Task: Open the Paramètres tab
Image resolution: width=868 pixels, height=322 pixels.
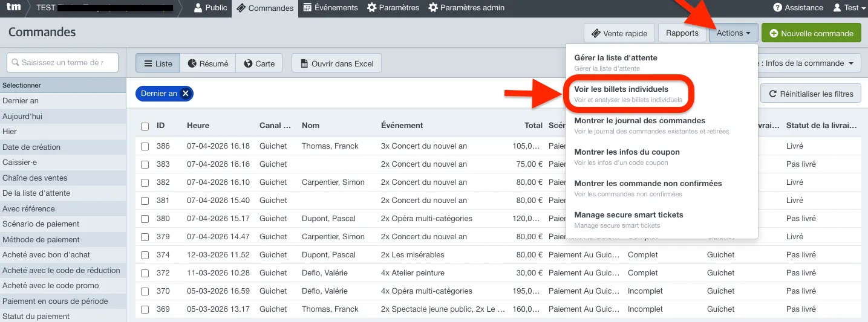Action: tap(393, 8)
